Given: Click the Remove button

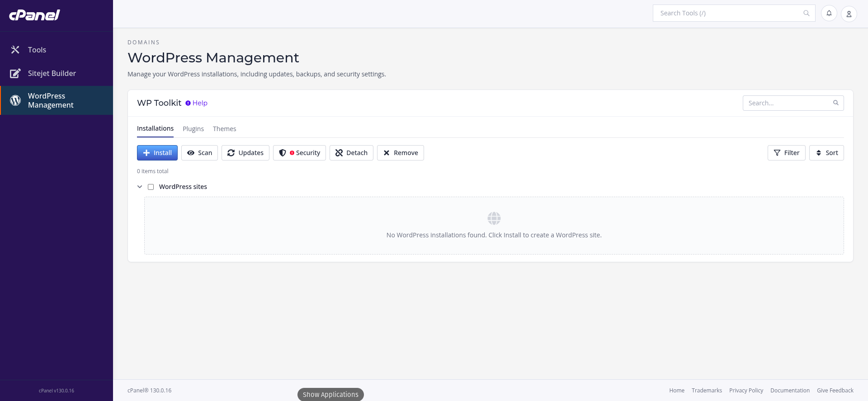Looking at the screenshot, I should [401, 153].
